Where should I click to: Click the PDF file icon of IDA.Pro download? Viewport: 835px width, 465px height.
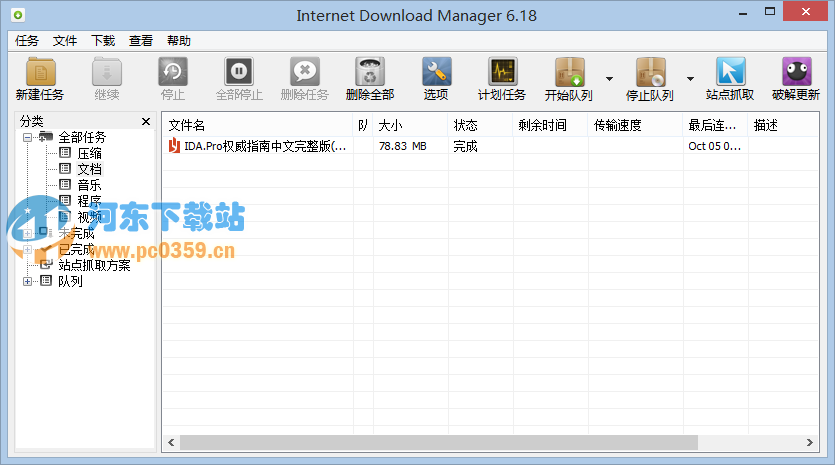coord(174,145)
